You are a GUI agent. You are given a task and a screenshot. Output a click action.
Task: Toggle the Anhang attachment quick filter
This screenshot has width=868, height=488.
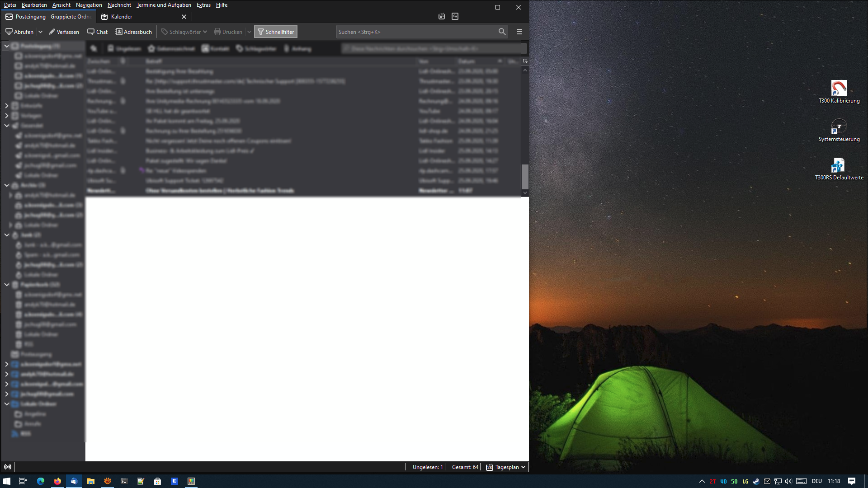coord(297,48)
